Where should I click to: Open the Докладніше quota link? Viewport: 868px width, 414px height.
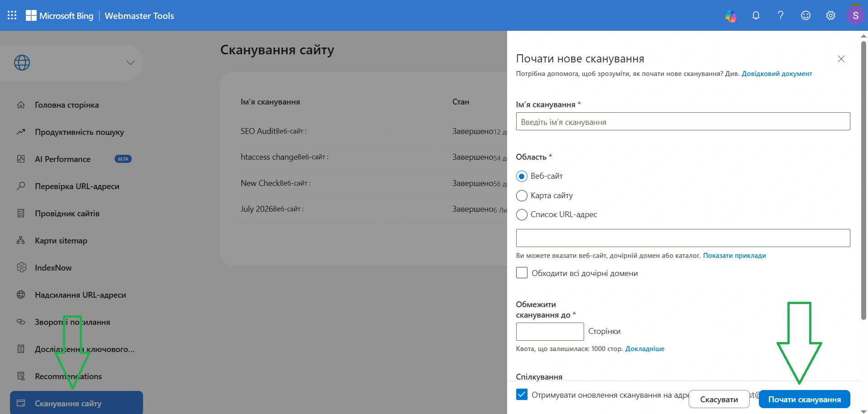click(x=645, y=349)
